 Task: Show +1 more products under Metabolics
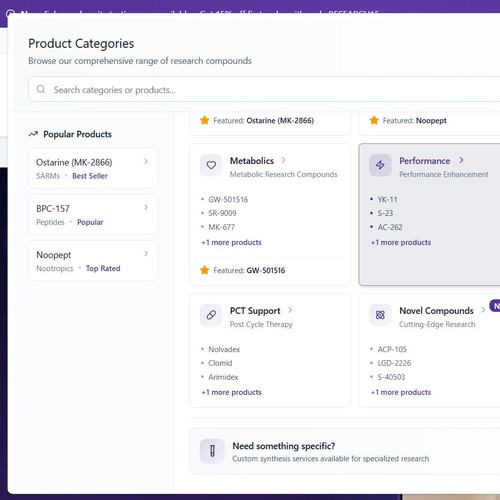(x=231, y=242)
